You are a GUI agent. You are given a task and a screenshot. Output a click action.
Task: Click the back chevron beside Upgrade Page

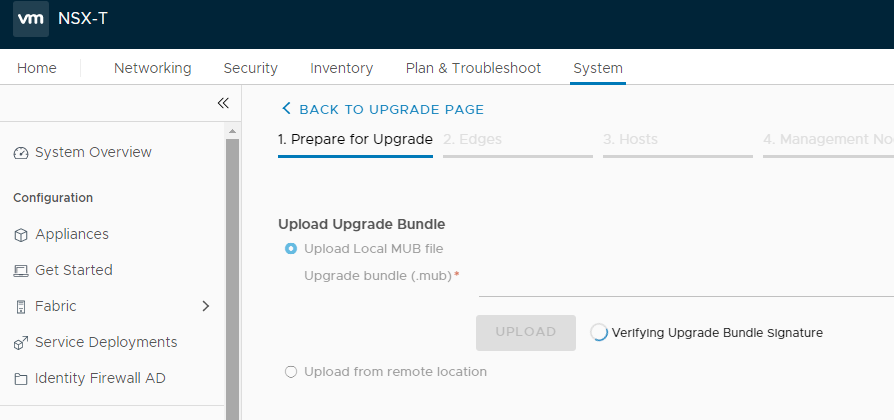[x=286, y=108]
